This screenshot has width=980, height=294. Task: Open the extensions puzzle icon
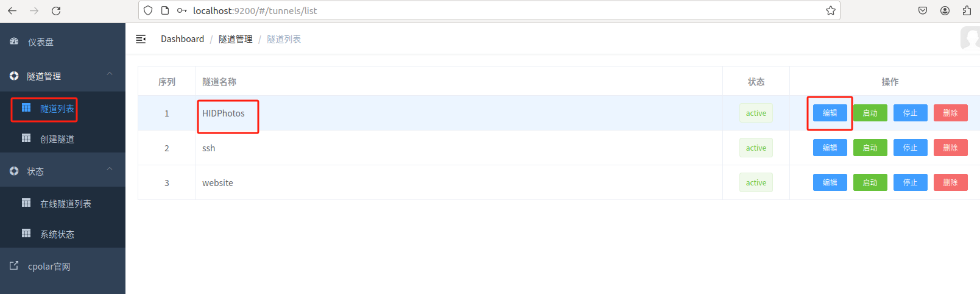[967, 10]
